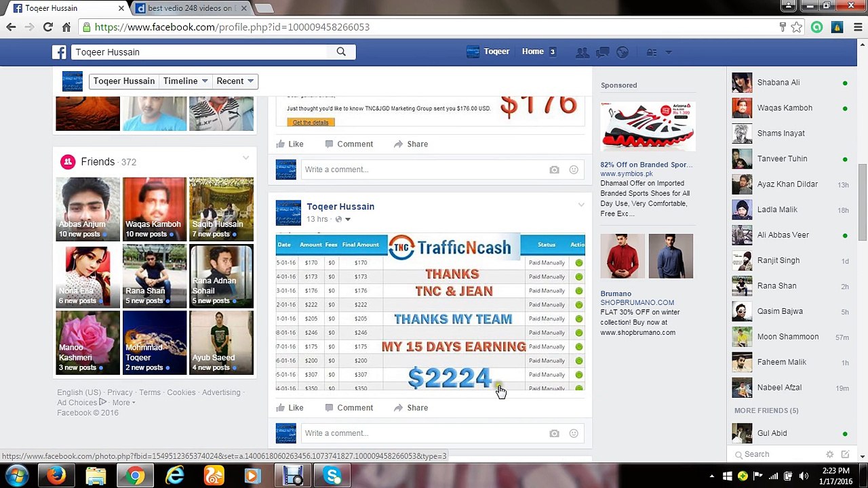Click the Advertising footer link
The image size is (868, 488).
point(221,392)
